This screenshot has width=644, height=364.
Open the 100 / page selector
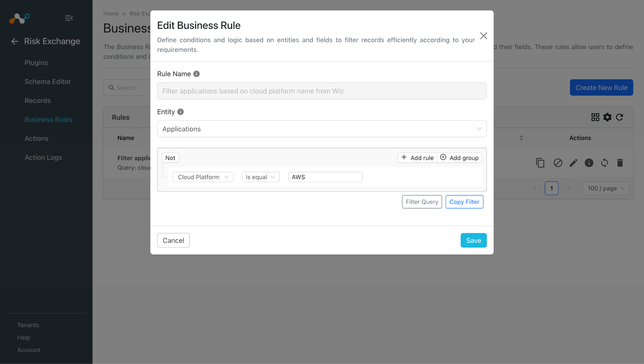606,188
